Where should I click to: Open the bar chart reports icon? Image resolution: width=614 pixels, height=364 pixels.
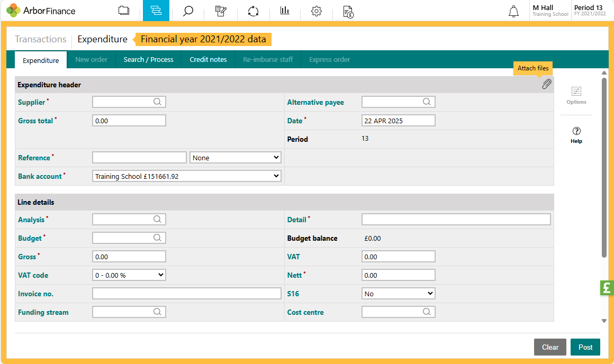(x=285, y=11)
